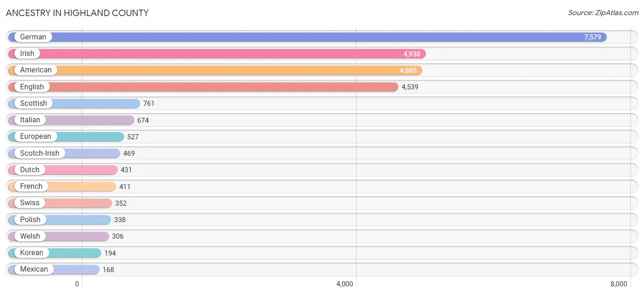Select the value 527 beside European bar
This screenshot has height=295, width=644.
[x=133, y=137]
